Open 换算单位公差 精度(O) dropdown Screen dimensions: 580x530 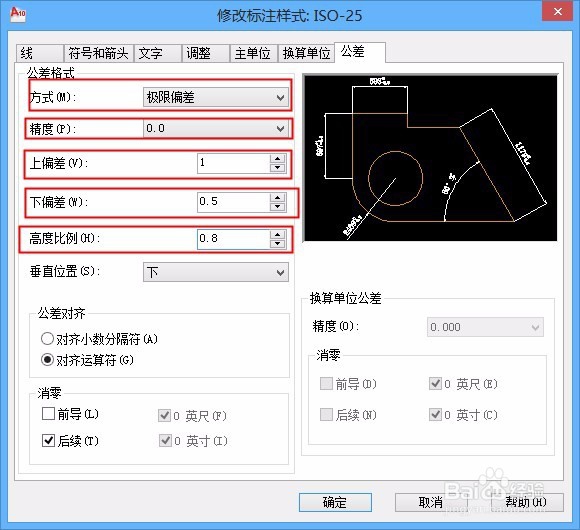(485, 327)
